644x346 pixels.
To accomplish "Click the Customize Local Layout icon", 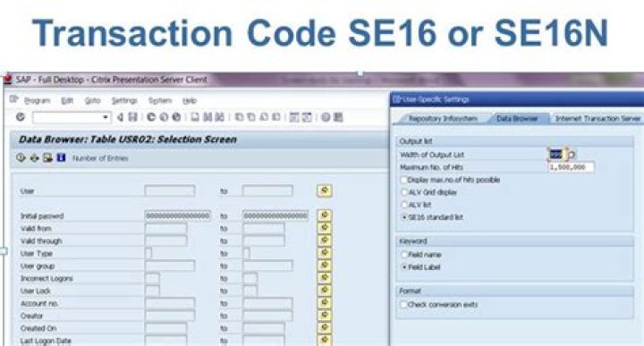I will [338, 117].
